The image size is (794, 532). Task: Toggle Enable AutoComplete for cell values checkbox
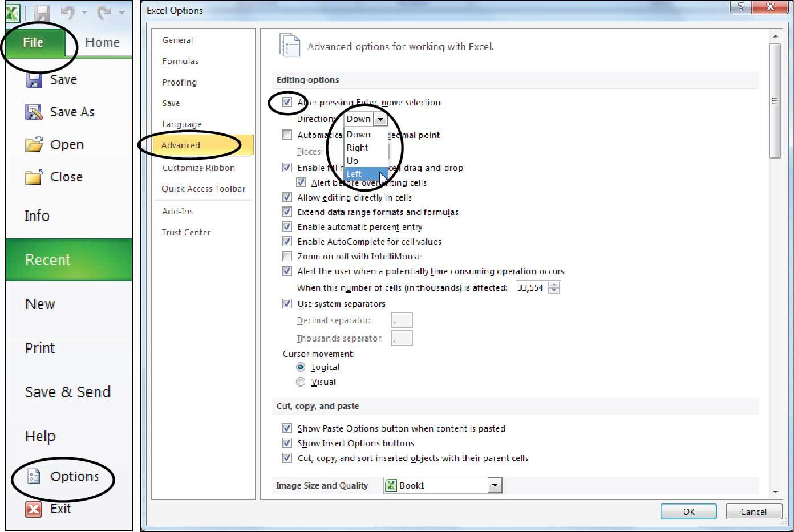(x=287, y=242)
